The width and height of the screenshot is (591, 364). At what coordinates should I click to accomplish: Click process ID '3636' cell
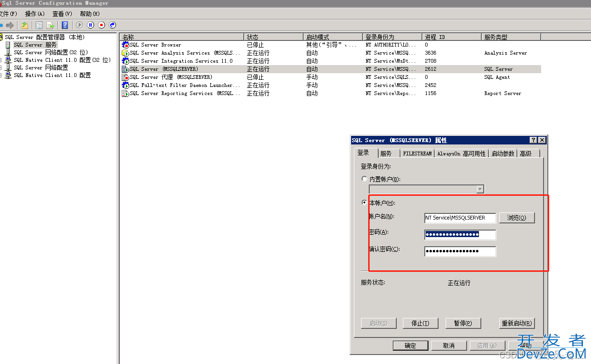pyautogui.click(x=430, y=53)
